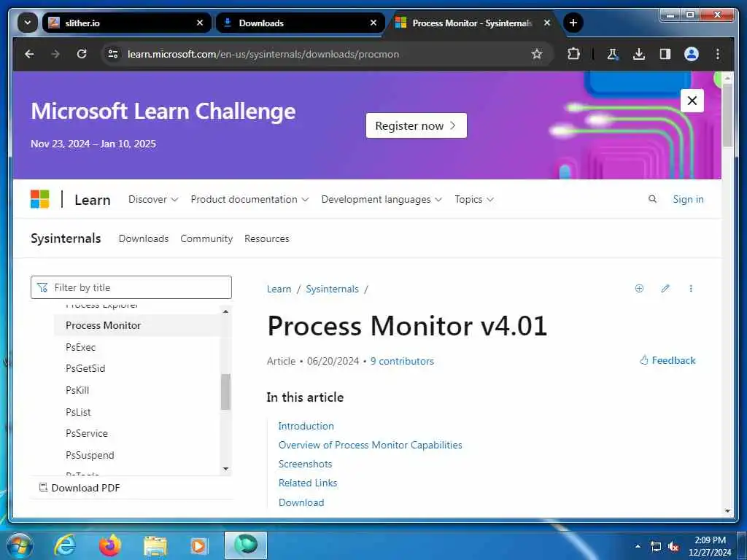The height and width of the screenshot is (560, 747).
Task: Click the add to collection plus icon
Action: tap(639, 288)
